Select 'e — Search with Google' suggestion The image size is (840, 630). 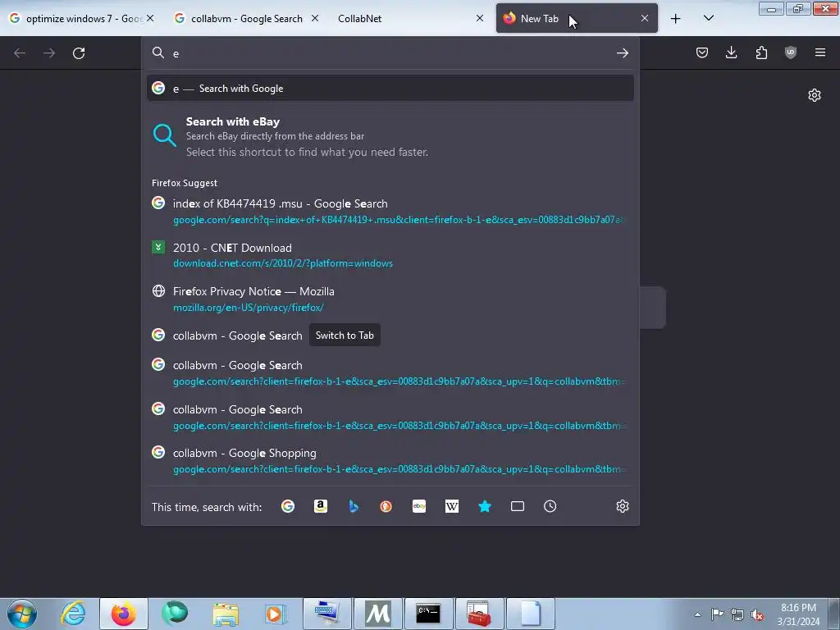coord(390,89)
